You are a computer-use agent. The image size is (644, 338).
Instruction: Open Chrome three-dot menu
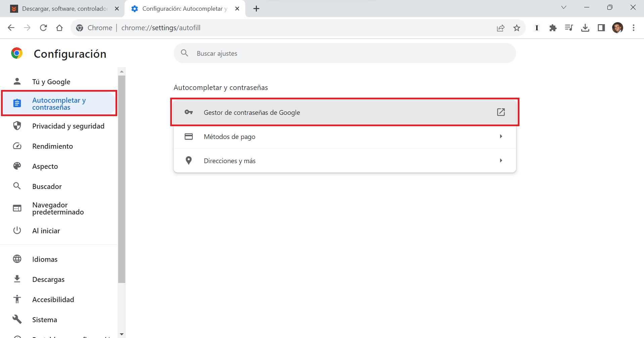tap(634, 28)
